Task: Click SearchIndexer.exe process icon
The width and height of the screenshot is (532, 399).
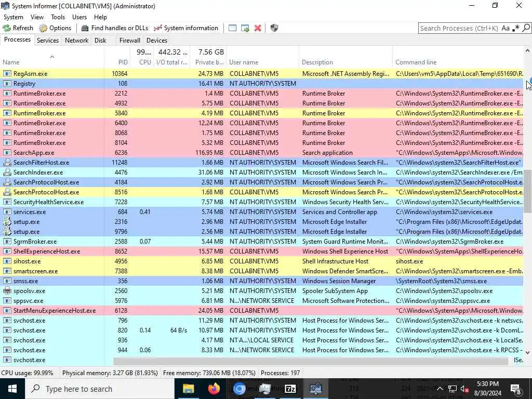Action: pos(7,172)
